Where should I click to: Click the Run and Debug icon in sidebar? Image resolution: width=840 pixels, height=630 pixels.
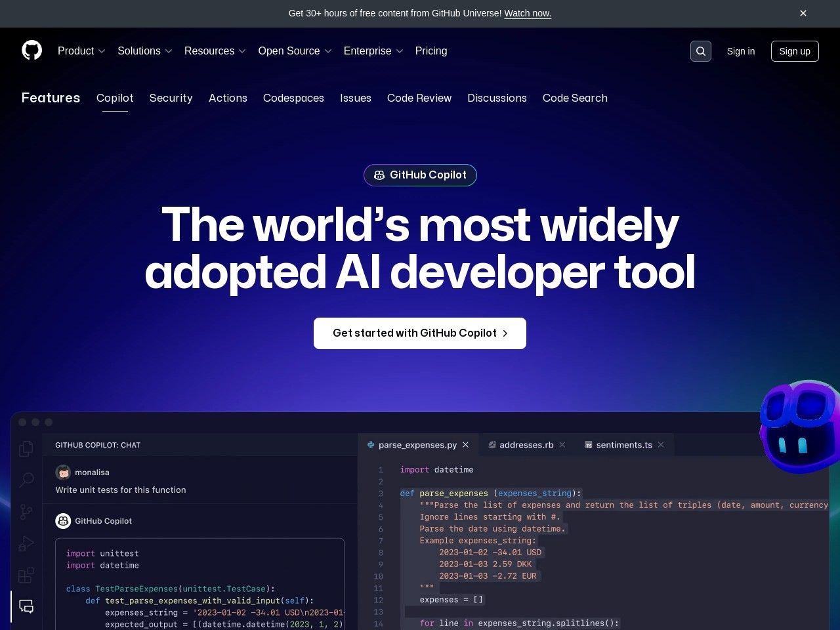coord(26,543)
